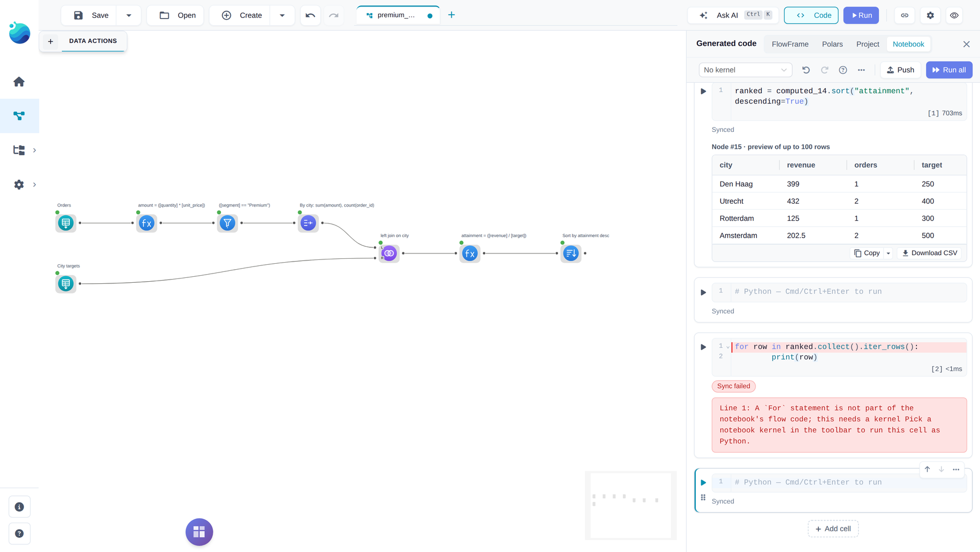Move the selected cell down
The width and height of the screenshot is (980, 552).
point(941,469)
